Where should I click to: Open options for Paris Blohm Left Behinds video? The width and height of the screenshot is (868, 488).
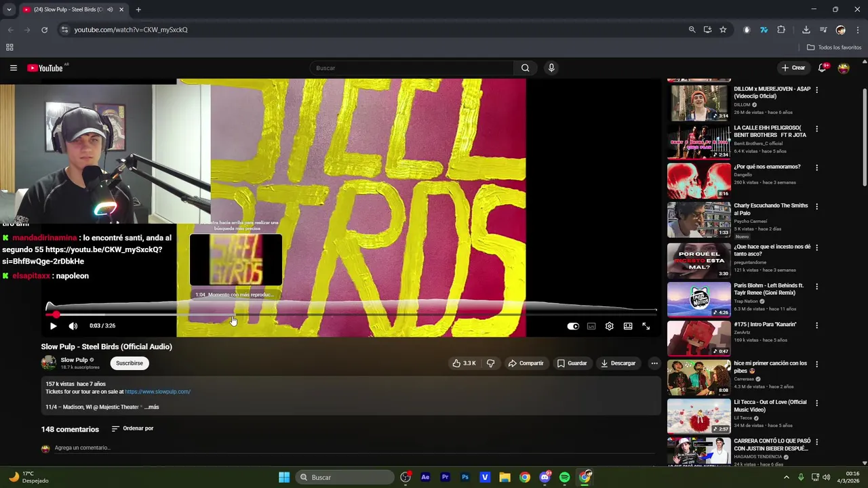tap(816, 286)
